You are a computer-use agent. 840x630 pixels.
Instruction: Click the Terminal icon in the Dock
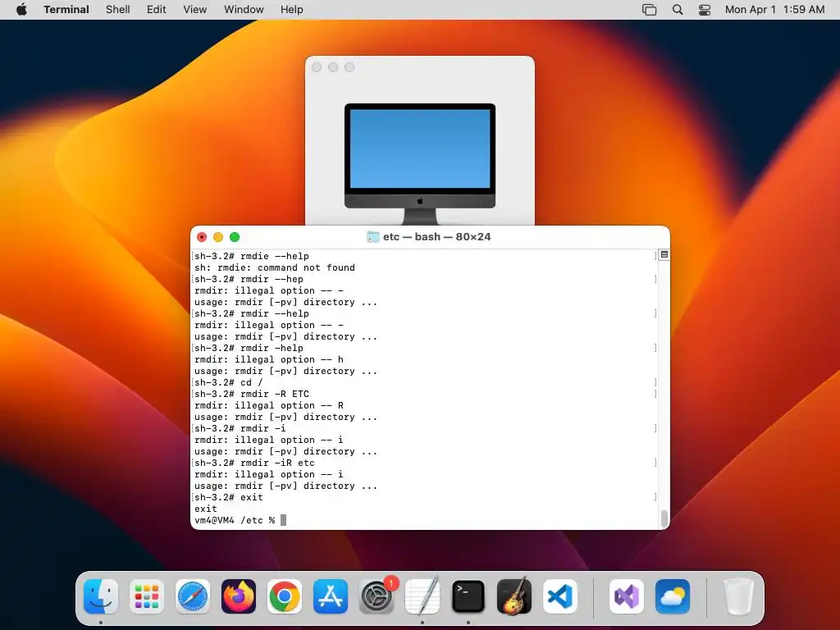468,596
